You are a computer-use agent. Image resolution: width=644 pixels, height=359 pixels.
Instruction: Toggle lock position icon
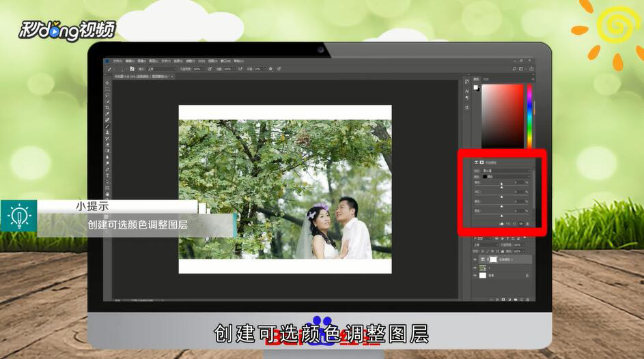tap(492, 252)
